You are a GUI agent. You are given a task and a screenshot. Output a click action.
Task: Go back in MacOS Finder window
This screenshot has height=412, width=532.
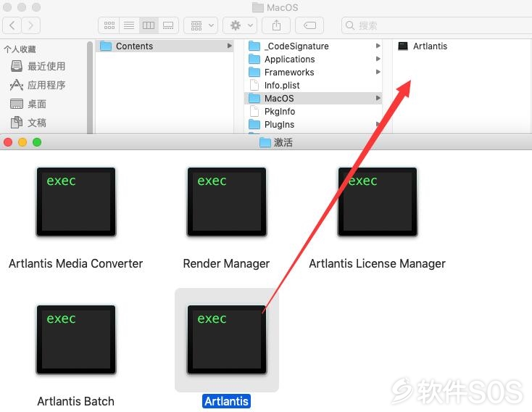point(12,25)
